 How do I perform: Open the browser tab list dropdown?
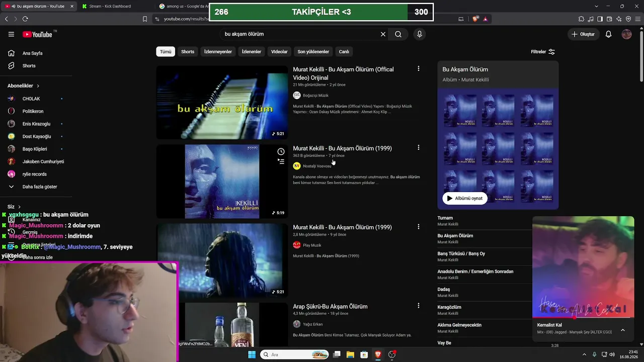596,6
